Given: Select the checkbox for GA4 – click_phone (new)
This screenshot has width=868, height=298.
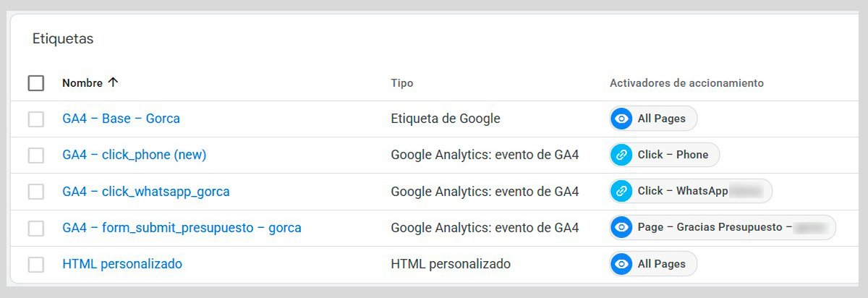Looking at the screenshot, I should 36,155.
